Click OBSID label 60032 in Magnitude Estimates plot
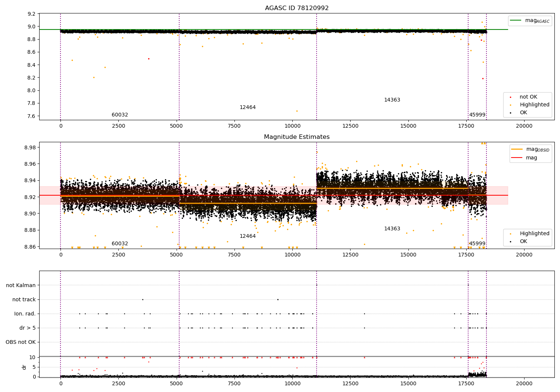Viewport: 560px width, 392px height. click(120, 244)
